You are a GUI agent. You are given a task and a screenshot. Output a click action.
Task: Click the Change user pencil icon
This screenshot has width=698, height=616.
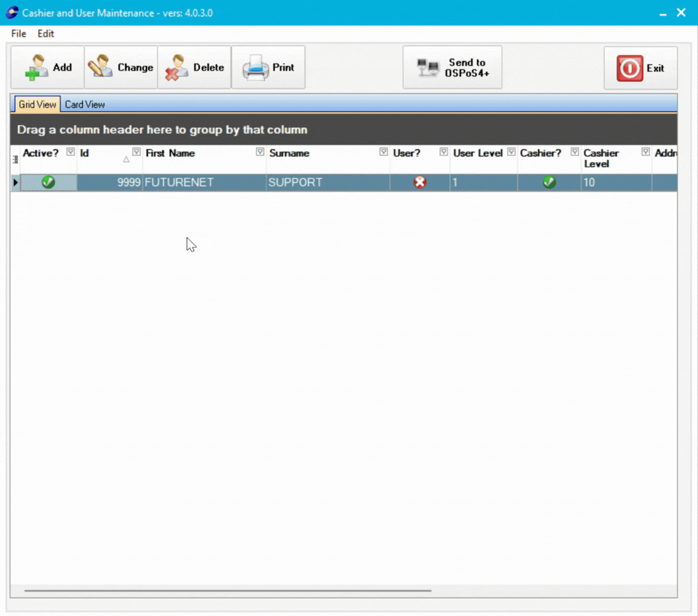coord(100,67)
